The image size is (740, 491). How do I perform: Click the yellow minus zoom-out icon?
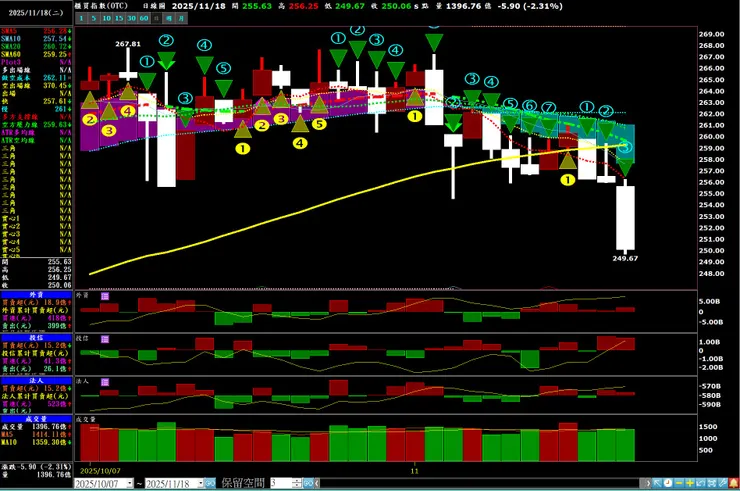coord(679,483)
